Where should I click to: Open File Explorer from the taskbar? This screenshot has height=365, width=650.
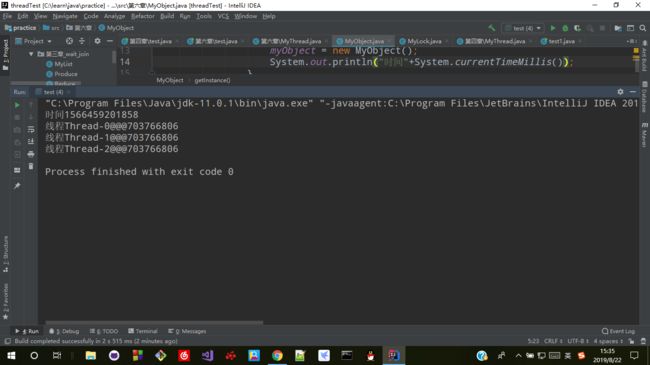pos(91,355)
